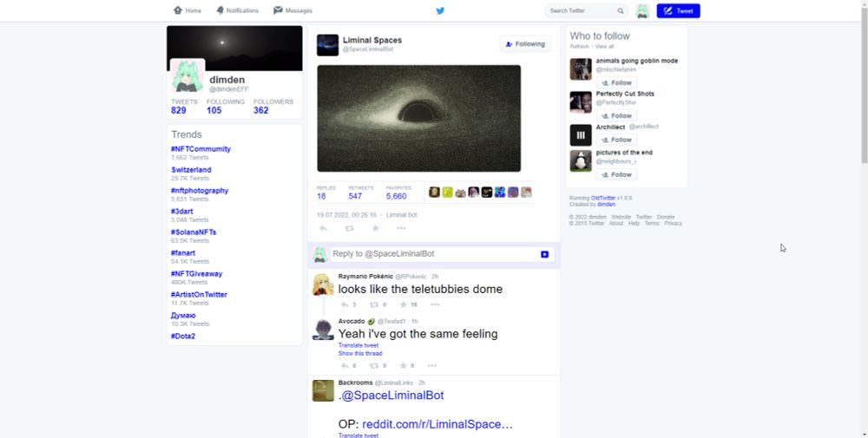The image size is (868, 438).
Task: Click the Reply to @SpaceLiminalBot field
Action: tap(435, 254)
